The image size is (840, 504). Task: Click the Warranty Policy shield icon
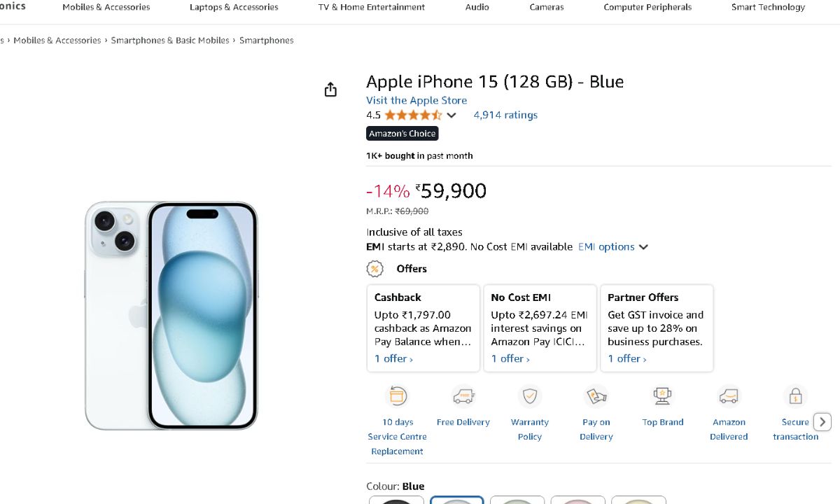click(x=530, y=396)
